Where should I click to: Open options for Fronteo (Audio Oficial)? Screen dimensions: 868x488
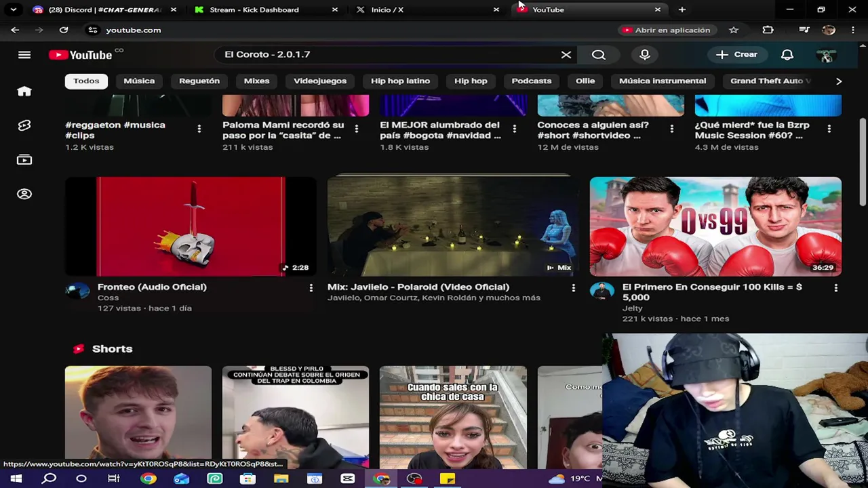click(311, 288)
